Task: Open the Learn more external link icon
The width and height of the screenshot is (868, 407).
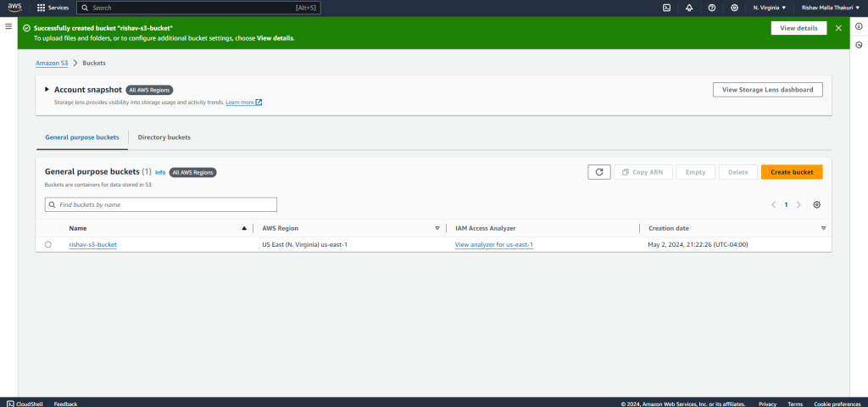Action: point(259,103)
